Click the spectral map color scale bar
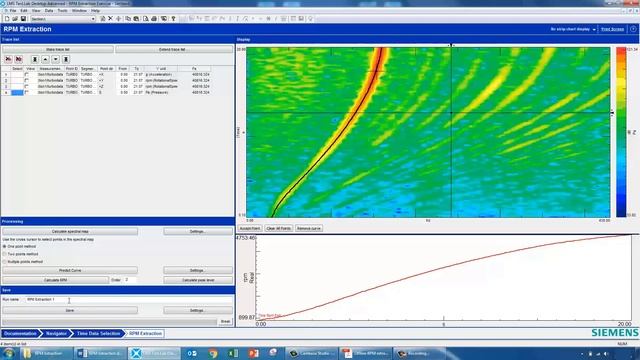 621,132
